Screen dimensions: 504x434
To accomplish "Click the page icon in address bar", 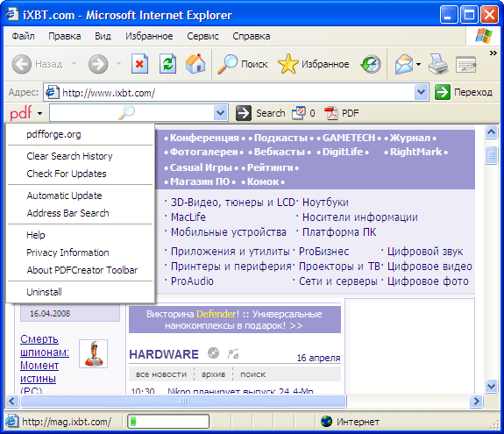I will pos(52,93).
